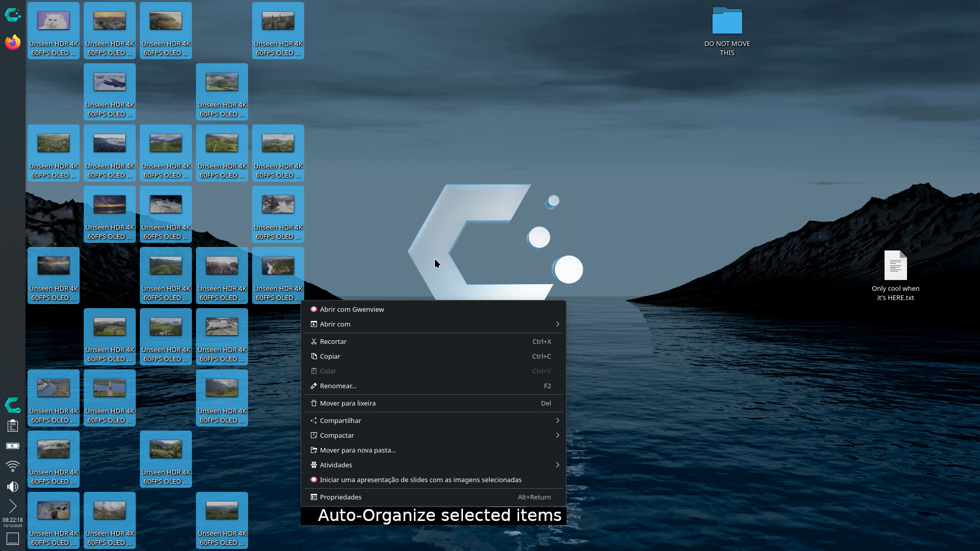The width and height of the screenshot is (980, 551).
Task: Open the application launcher in the panel
Action: tap(12, 15)
